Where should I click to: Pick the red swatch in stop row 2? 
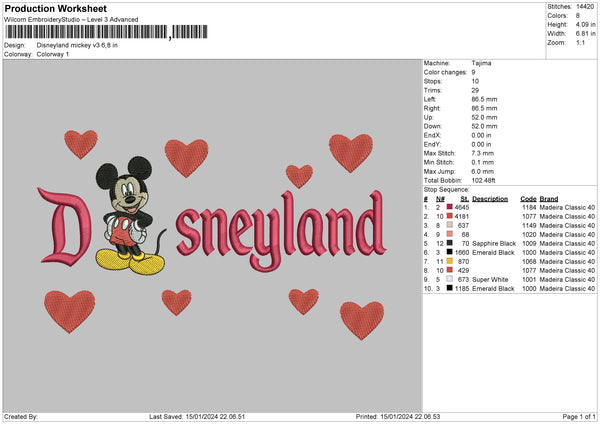(450, 216)
